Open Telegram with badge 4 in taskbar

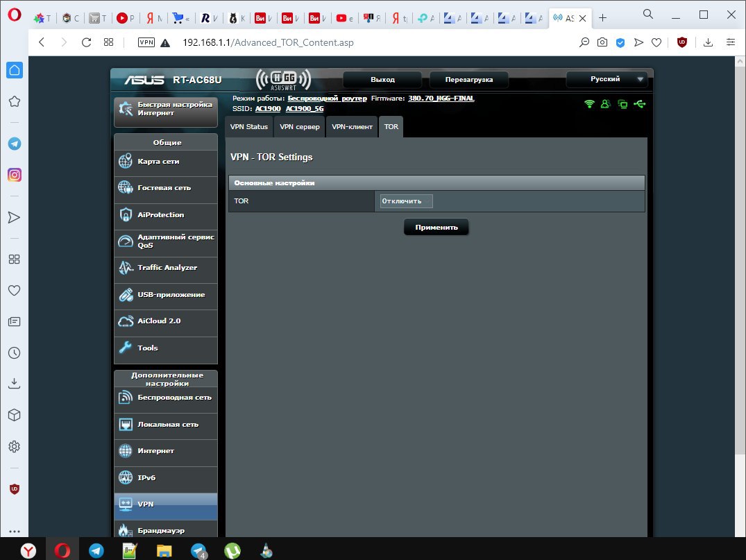coord(198,550)
